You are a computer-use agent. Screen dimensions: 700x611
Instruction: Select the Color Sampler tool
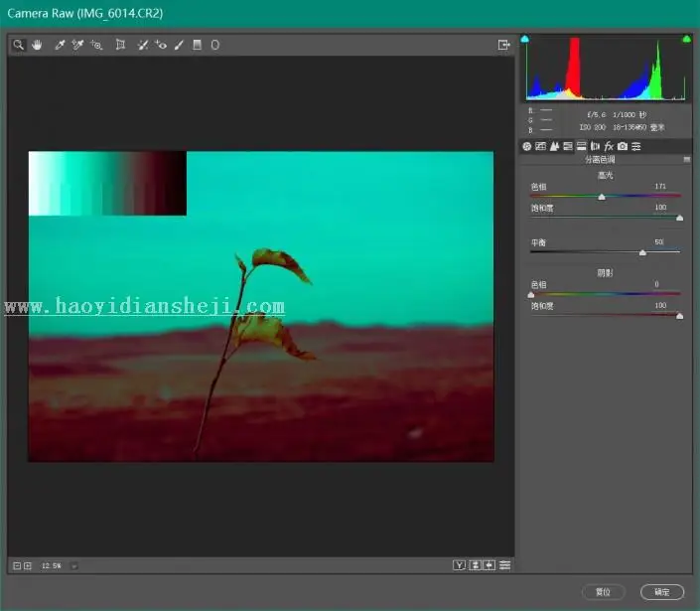[x=77, y=45]
